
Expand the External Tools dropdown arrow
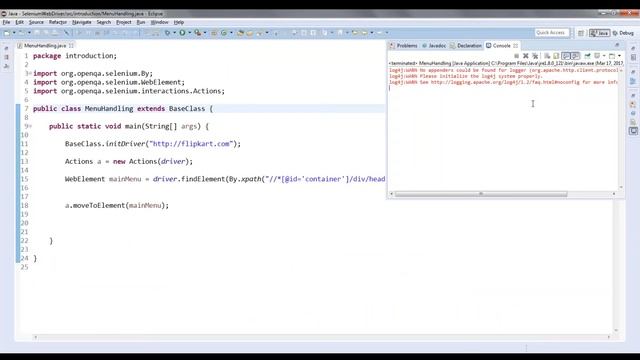click(x=204, y=33)
